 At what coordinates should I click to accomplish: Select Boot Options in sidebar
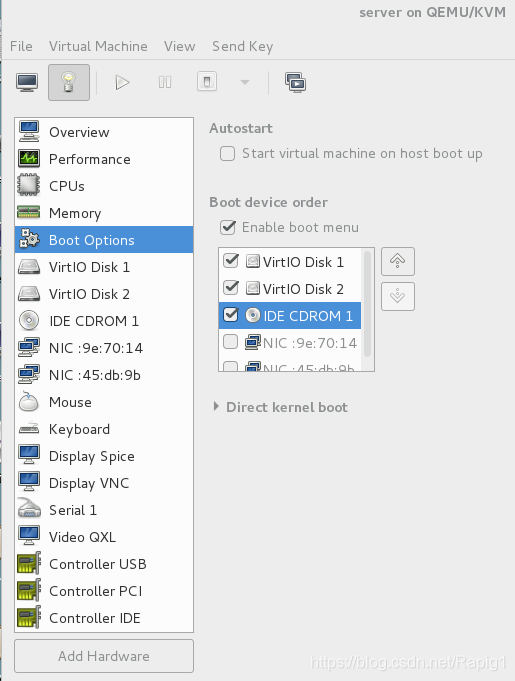(104, 240)
